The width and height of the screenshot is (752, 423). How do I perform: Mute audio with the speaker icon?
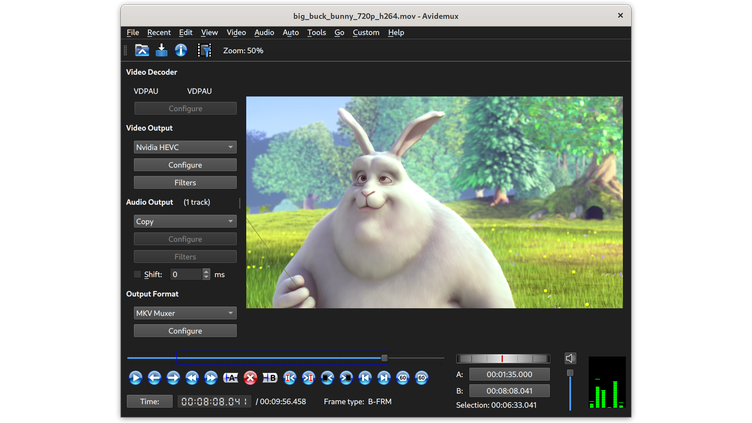click(x=570, y=358)
